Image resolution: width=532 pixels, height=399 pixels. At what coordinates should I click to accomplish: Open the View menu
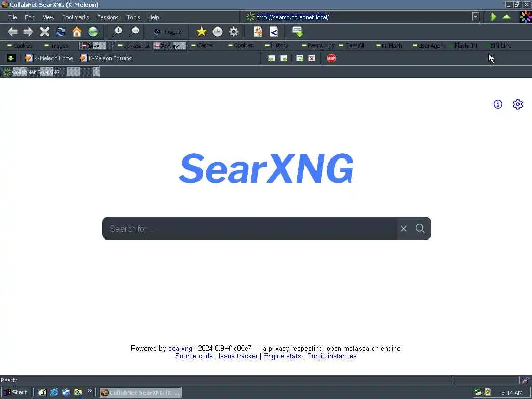tap(48, 17)
